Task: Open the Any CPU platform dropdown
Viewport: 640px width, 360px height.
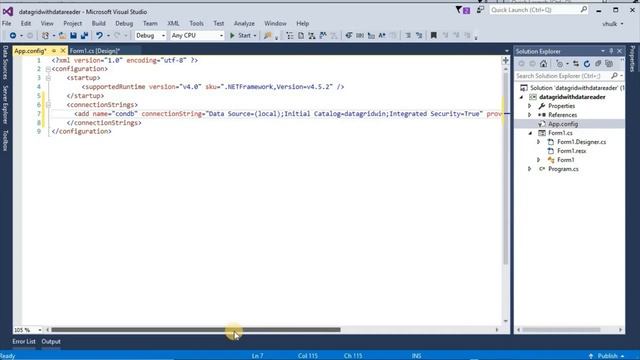Action: point(197,36)
